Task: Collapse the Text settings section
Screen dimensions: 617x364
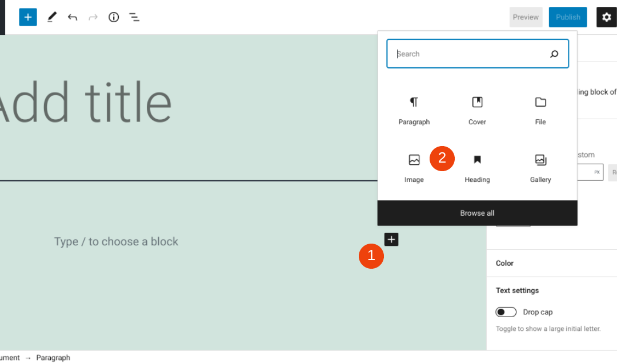Action: (517, 290)
